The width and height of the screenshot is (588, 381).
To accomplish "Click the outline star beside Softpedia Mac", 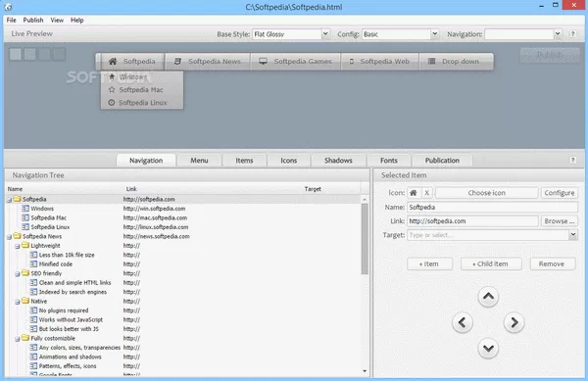I will 112,89.
